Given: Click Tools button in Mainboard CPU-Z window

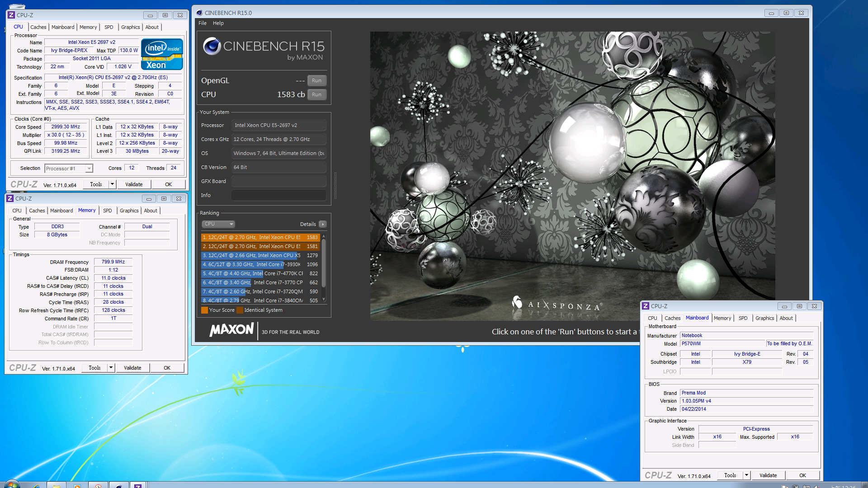Looking at the screenshot, I should point(730,475).
